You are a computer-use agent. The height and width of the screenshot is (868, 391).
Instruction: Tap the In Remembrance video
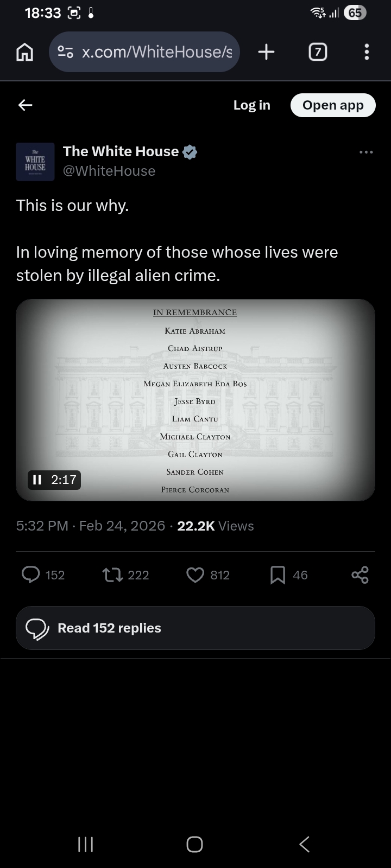pos(195,400)
